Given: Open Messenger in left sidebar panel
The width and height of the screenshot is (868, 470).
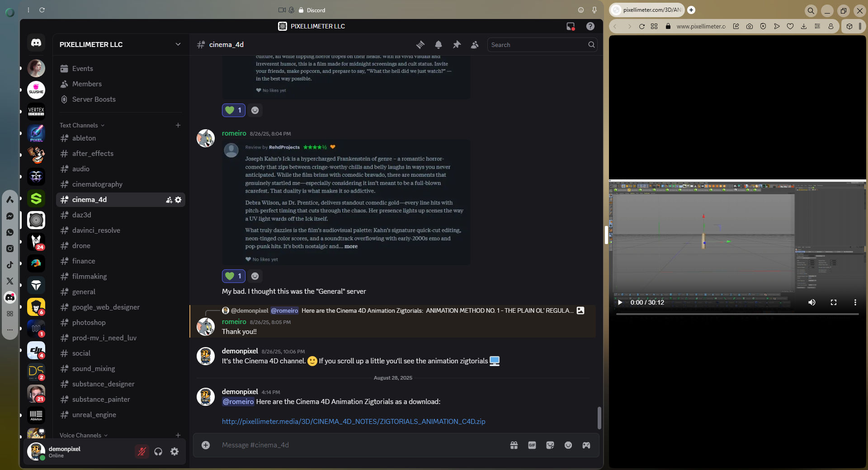Looking at the screenshot, I should [x=10, y=216].
